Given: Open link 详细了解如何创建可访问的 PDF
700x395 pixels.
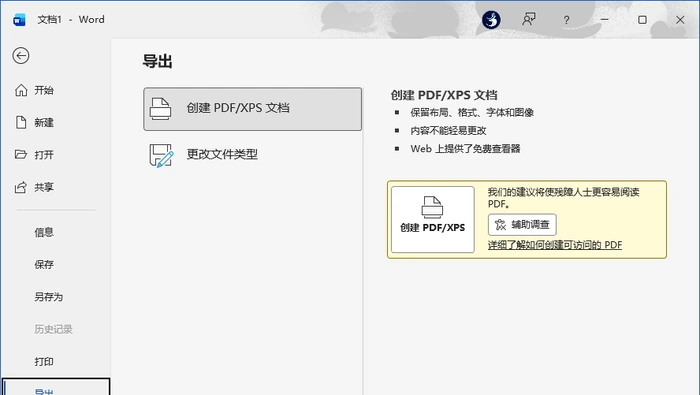Looking at the screenshot, I should tap(554, 245).
